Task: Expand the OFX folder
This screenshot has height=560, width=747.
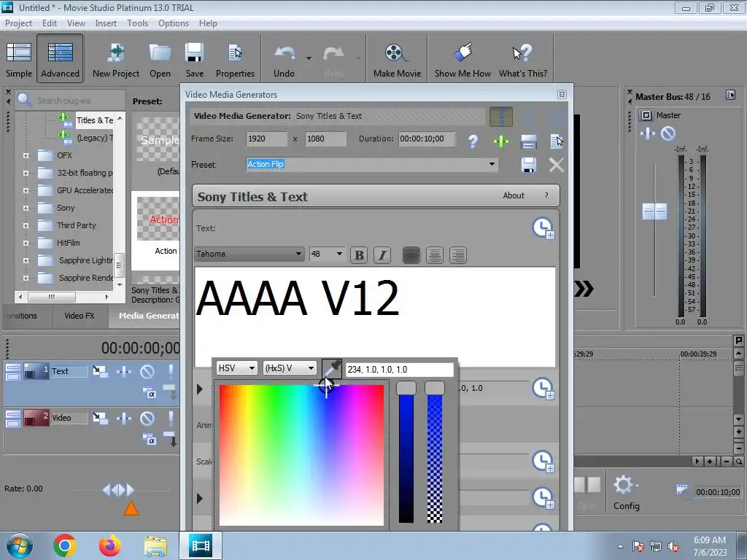Action: tap(26, 155)
